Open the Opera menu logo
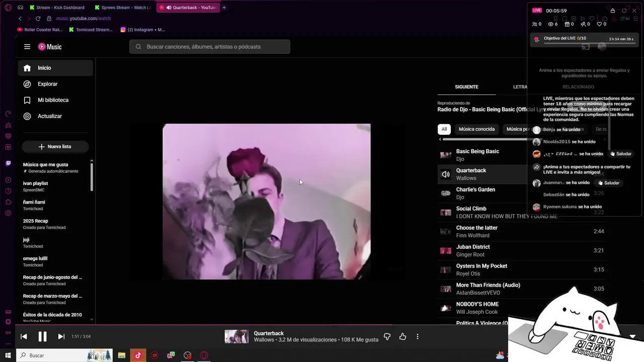The image size is (644, 362). 8,8
